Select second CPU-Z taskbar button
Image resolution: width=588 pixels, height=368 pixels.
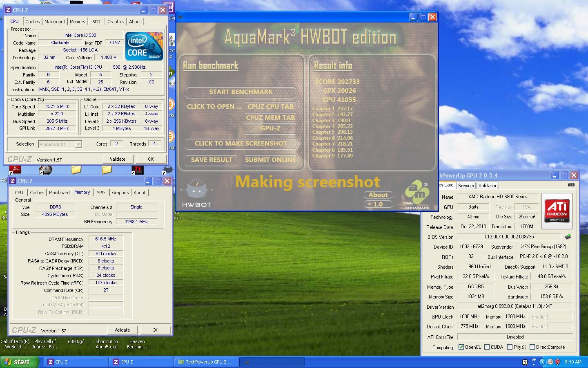[x=141, y=362]
